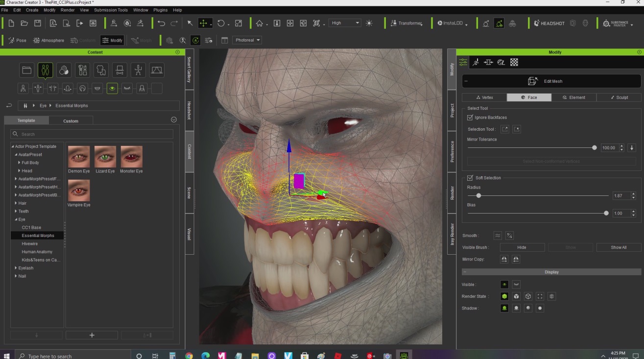
Task: Select the Eye subcategory icon
Action: tap(112, 89)
